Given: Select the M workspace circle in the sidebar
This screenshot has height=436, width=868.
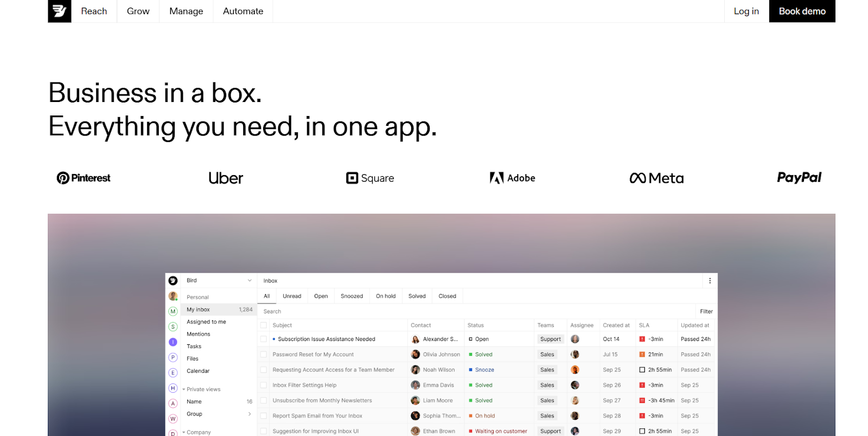Looking at the screenshot, I should point(173,311).
